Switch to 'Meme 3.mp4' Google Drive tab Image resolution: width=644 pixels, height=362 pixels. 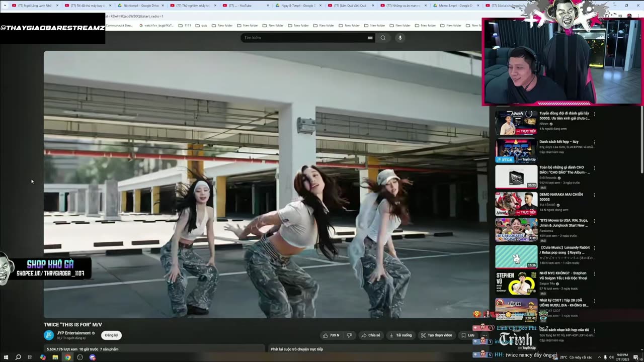(455, 6)
